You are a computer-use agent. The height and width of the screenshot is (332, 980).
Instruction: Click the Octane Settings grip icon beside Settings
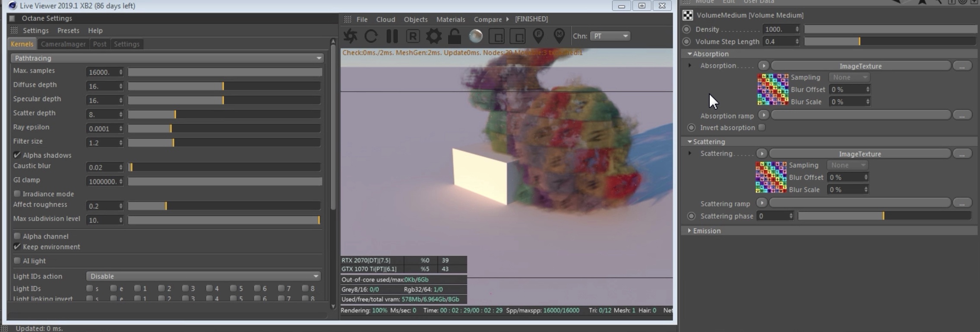(14, 30)
